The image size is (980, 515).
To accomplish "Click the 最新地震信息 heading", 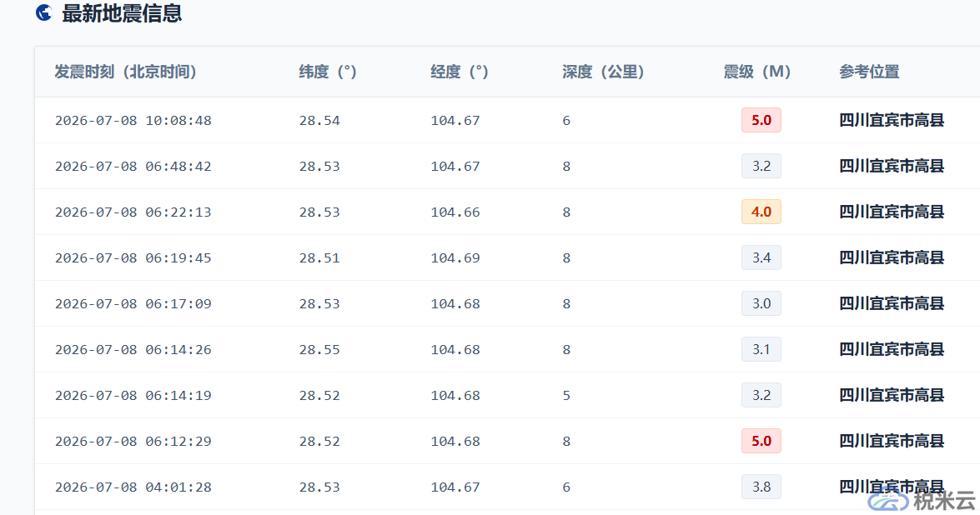I will [122, 13].
